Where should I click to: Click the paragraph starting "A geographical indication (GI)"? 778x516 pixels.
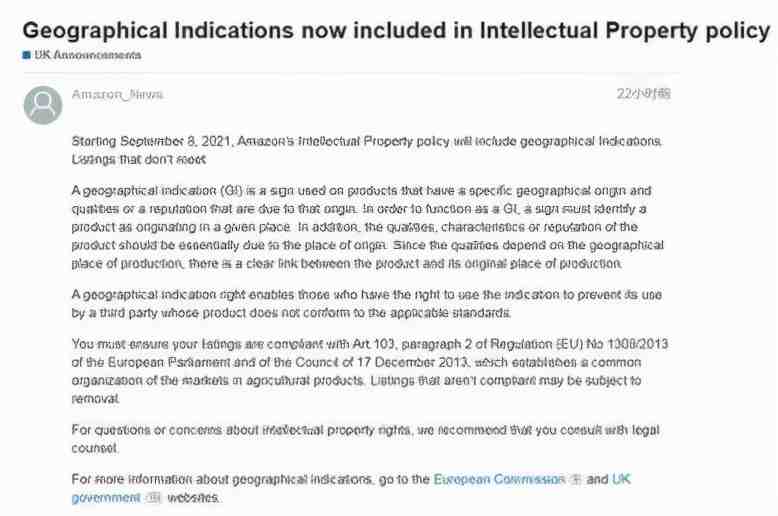(368, 227)
